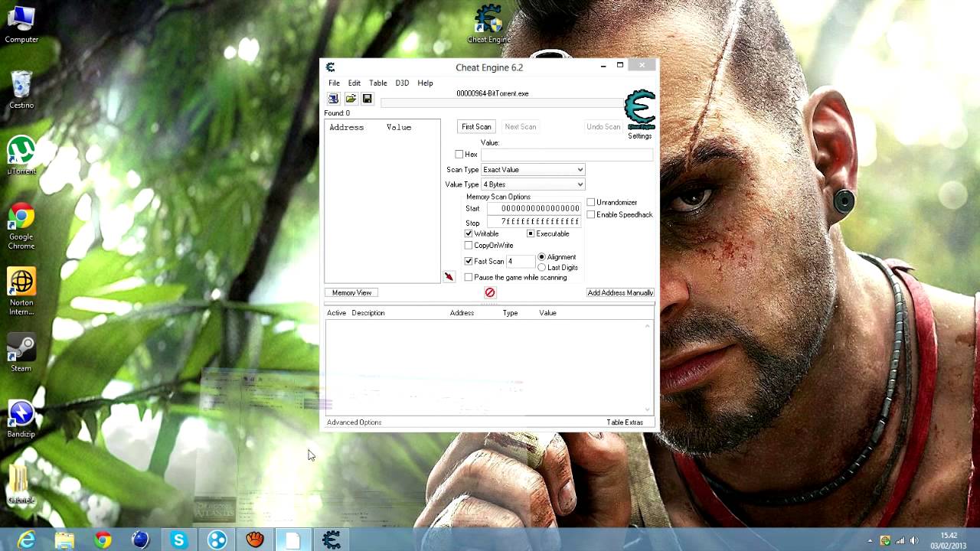Open the File menu
Screen dimensions: 980x551
335,83
